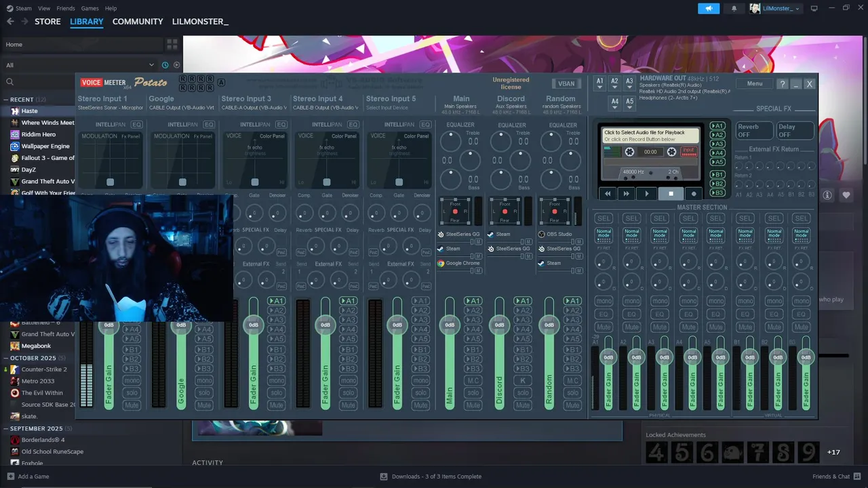Open the Voicemeeter help question mark
This screenshot has height=488, width=868.
click(x=783, y=84)
